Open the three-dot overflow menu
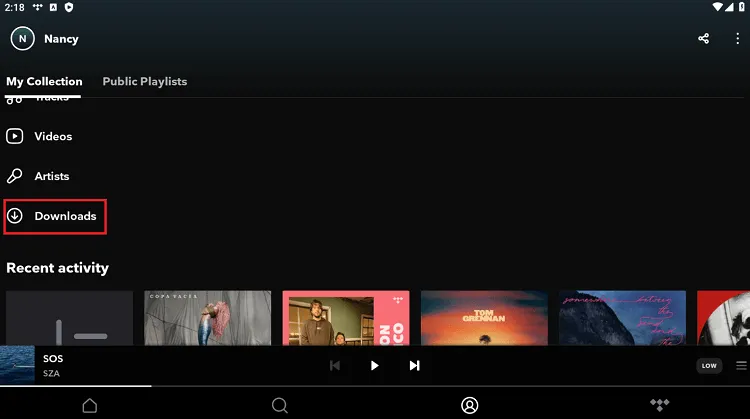Screen dimensions: 750x419 point(735,39)
